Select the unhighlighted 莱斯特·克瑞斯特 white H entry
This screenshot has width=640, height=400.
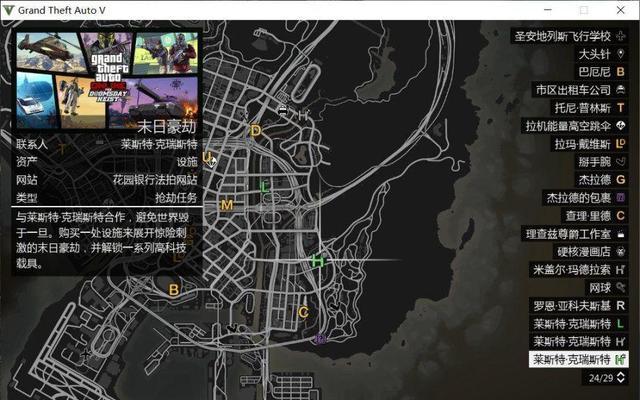pyautogui.click(x=578, y=342)
